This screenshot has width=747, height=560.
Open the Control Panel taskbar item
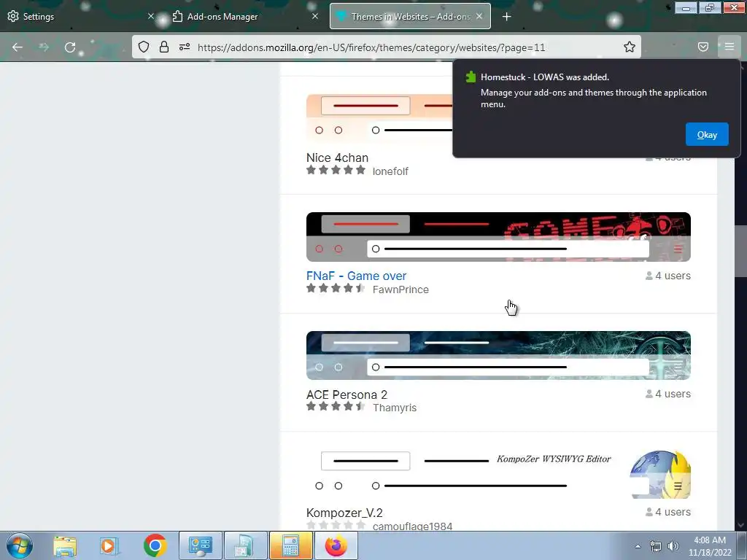(200, 545)
